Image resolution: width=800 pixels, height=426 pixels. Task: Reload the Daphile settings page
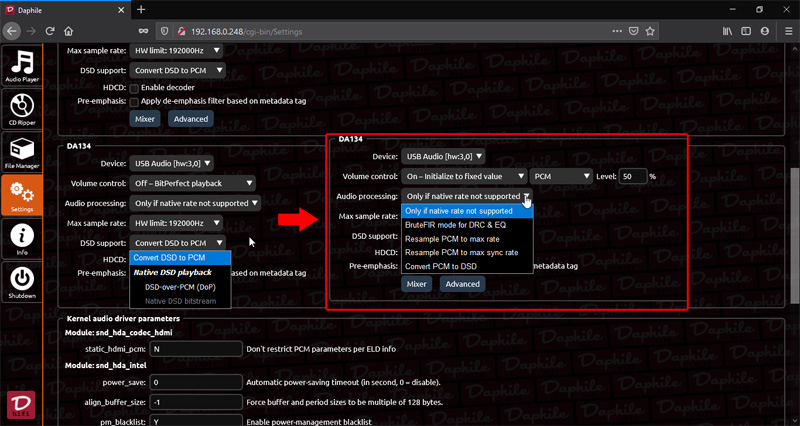pos(49,31)
